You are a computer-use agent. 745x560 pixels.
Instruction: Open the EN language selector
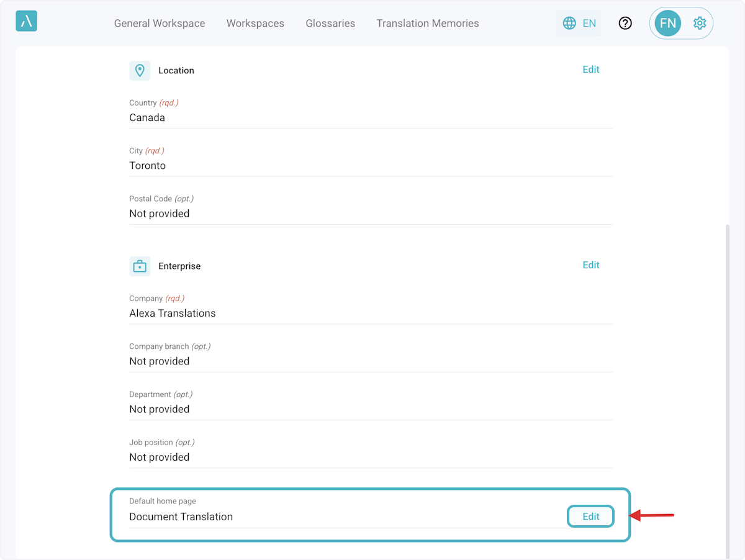tap(589, 24)
